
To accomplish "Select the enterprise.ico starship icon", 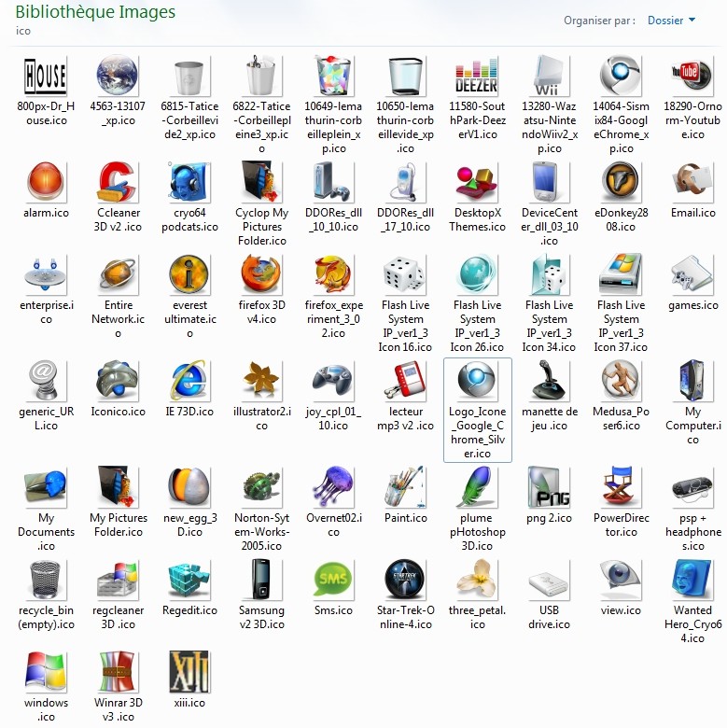I will [46, 274].
